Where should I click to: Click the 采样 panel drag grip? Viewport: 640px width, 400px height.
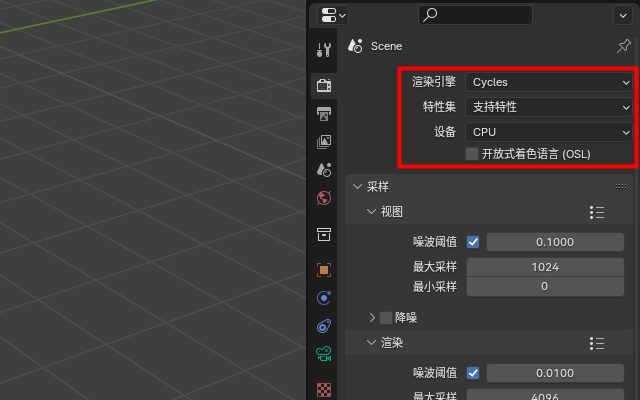coord(621,187)
